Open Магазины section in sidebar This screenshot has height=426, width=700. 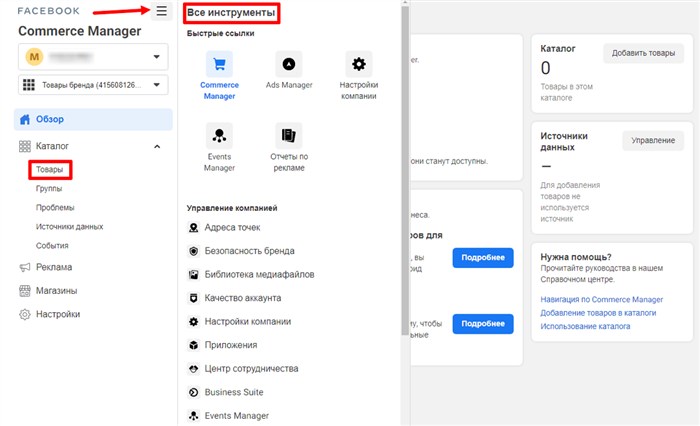(57, 291)
